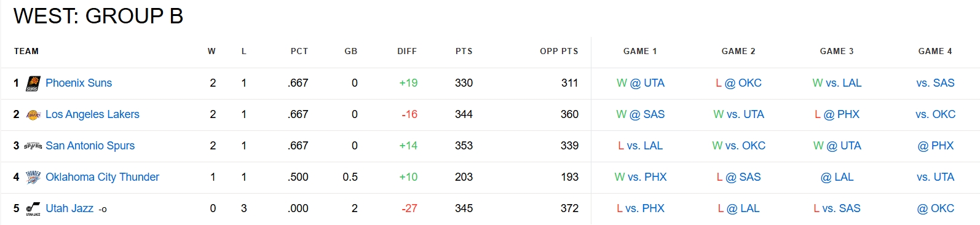Open Spurs Game 2 win vs. OKC
Image resolution: width=980 pixels, height=225 pixels.
(x=739, y=146)
